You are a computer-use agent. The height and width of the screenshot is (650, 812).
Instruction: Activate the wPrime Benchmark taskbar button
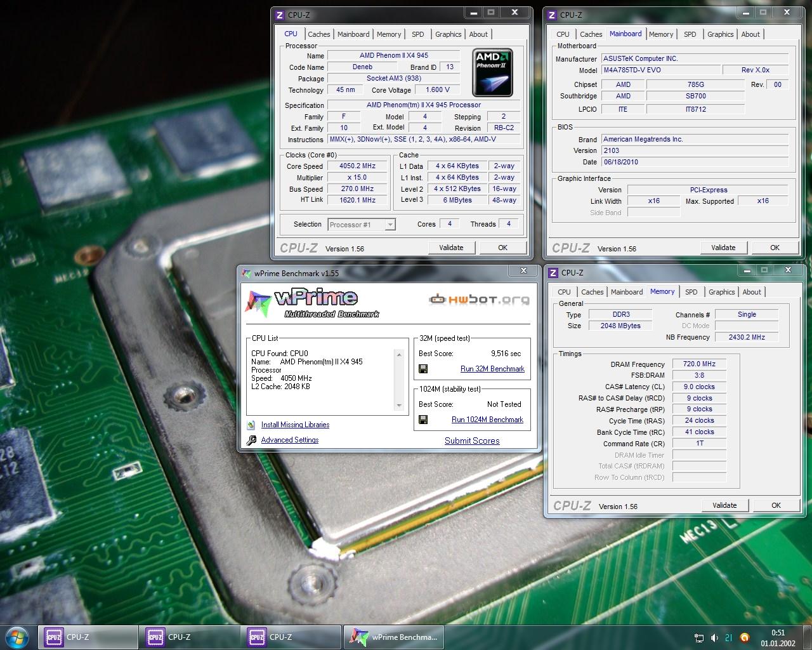393,637
